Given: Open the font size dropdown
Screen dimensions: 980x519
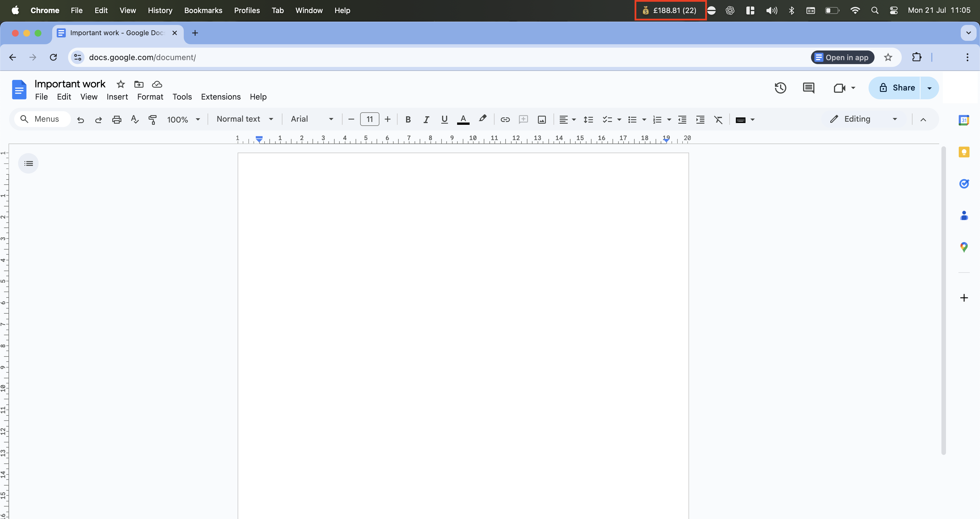Looking at the screenshot, I should [369, 119].
